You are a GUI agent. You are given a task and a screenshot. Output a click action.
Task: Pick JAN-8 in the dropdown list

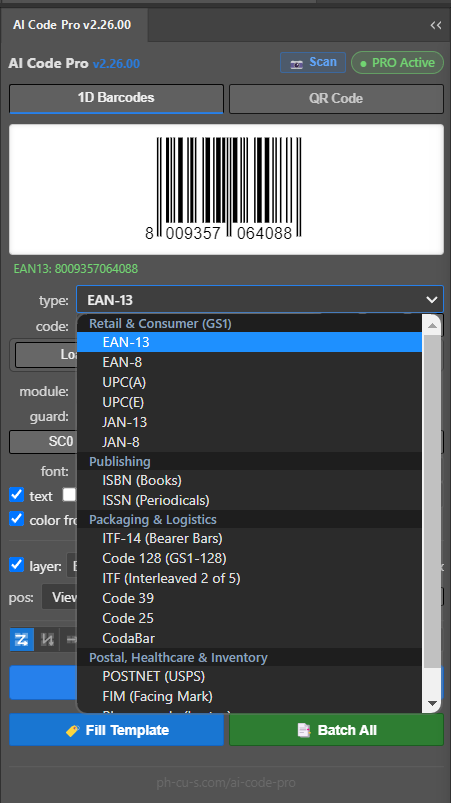click(249, 442)
